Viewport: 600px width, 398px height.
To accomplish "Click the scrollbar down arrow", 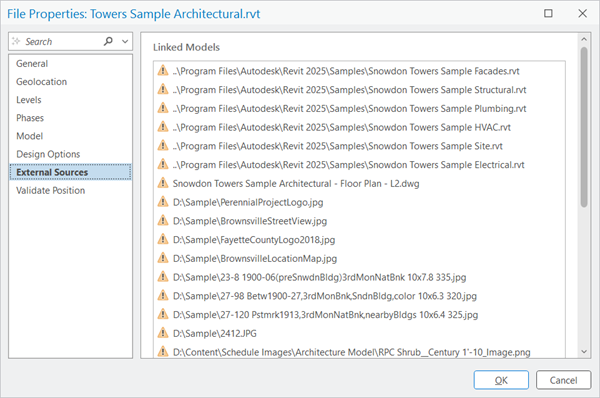I will pyautogui.click(x=584, y=351).
